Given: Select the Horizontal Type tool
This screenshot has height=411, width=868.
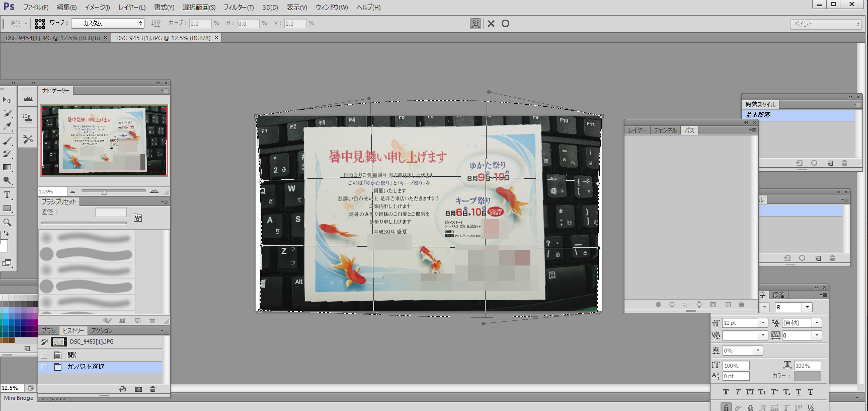Looking at the screenshot, I should click(x=7, y=195).
